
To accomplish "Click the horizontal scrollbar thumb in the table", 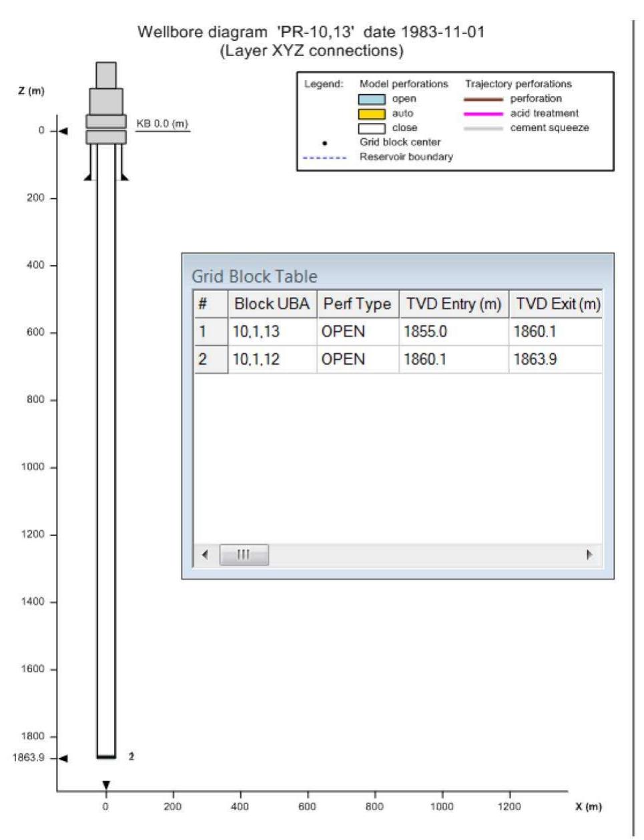I will [244, 554].
